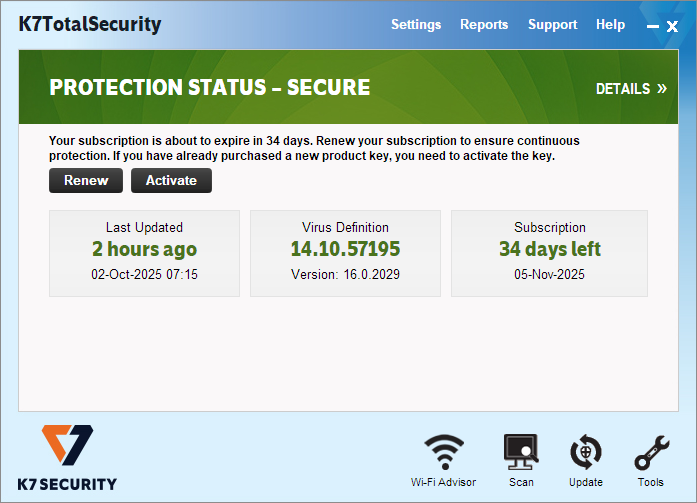The height and width of the screenshot is (503, 697).
Task: Click the Subscription days left panel
Action: pyautogui.click(x=549, y=253)
